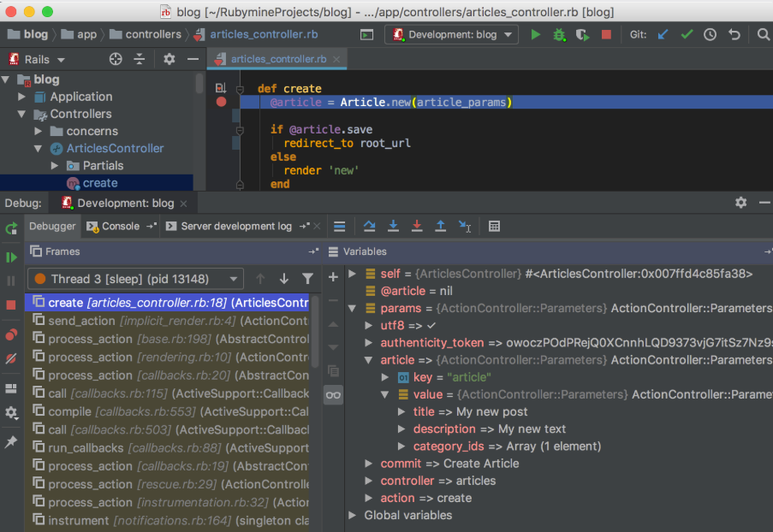Open the Thread 3 [sleep] dropdown

[135, 279]
